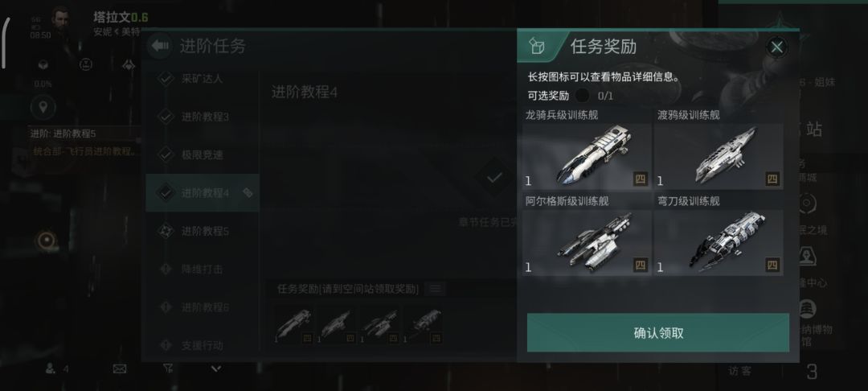This screenshot has height=391, width=868.
Task: Expand the bottom chevron arrow
Action: [216, 368]
